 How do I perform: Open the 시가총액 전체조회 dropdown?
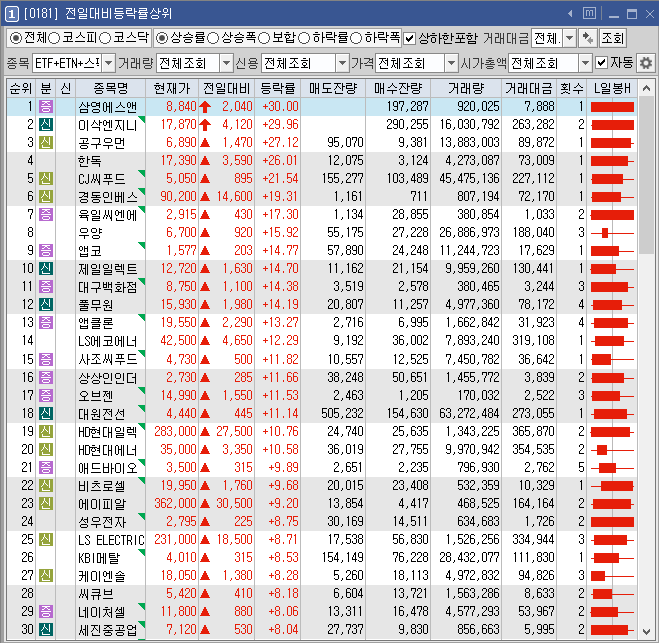pos(585,63)
